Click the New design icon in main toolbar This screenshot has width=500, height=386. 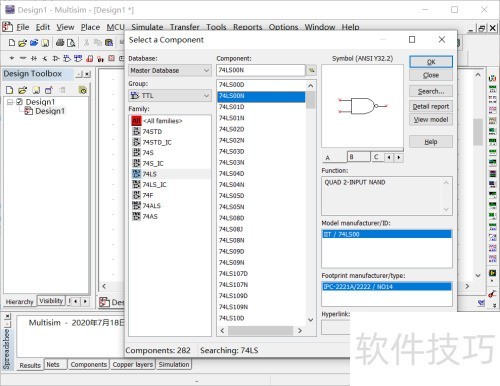pyautogui.click(x=12, y=43)
